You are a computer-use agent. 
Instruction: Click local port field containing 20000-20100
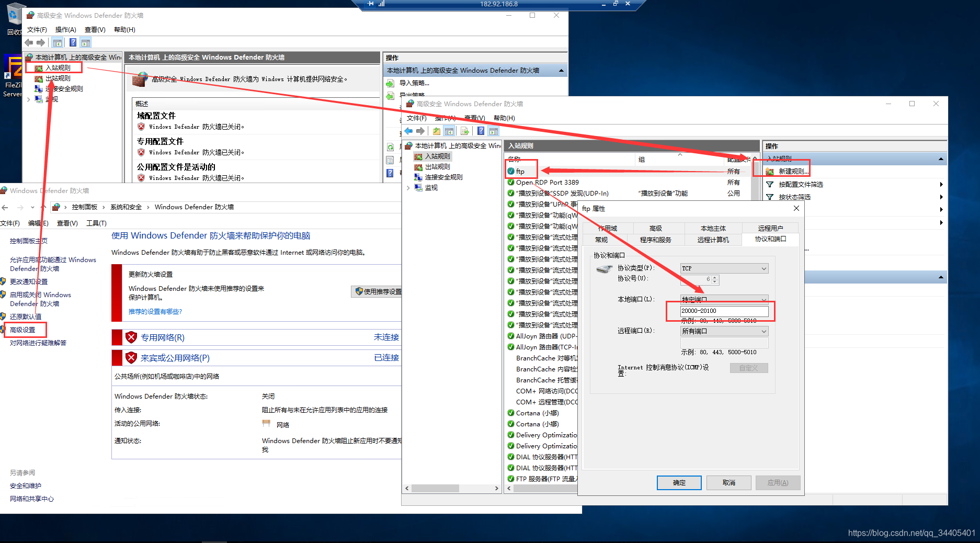pos(724,311)
